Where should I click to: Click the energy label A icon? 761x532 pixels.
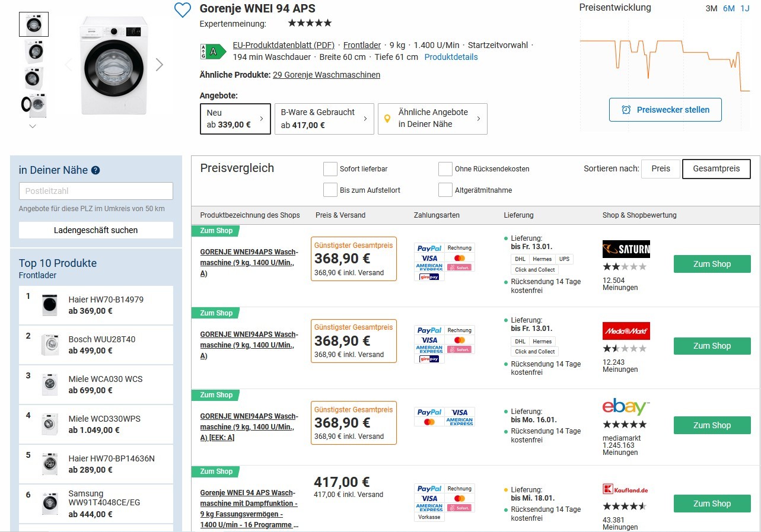point(213,51)
